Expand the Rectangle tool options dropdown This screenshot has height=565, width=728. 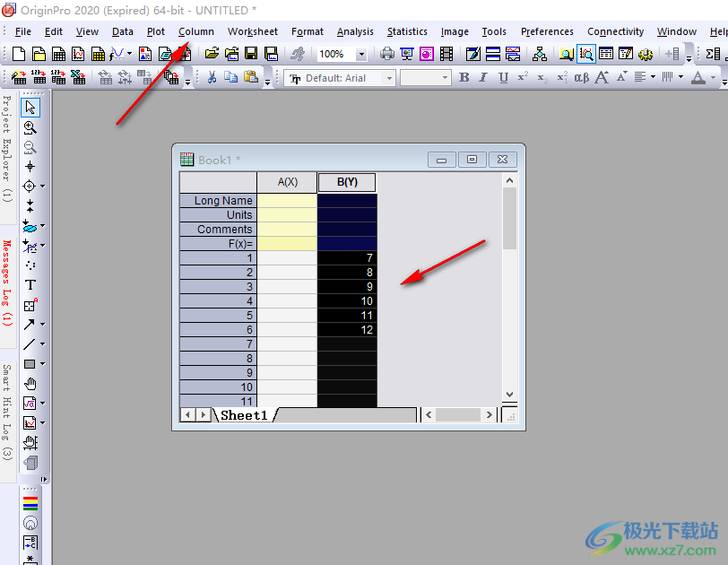click(43, 364)
